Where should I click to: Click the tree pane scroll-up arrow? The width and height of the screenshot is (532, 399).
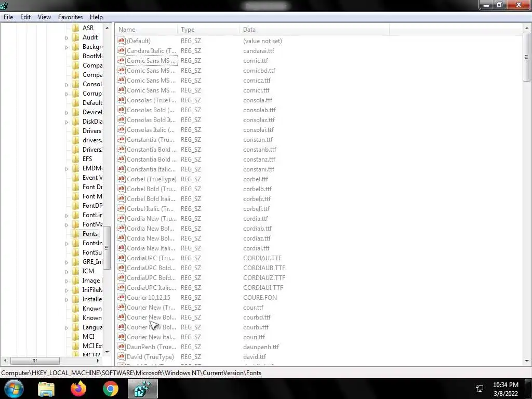pyautogui.click(x=107, y=28)
